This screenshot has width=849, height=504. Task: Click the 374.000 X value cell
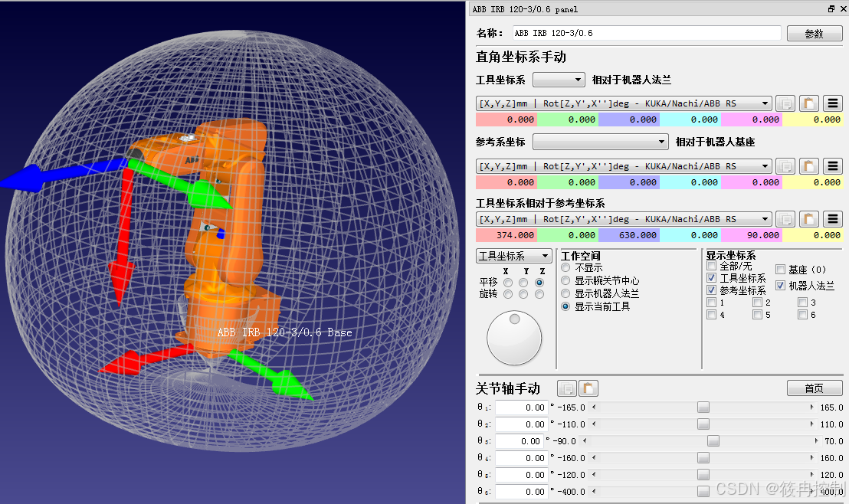pos(506,235)
